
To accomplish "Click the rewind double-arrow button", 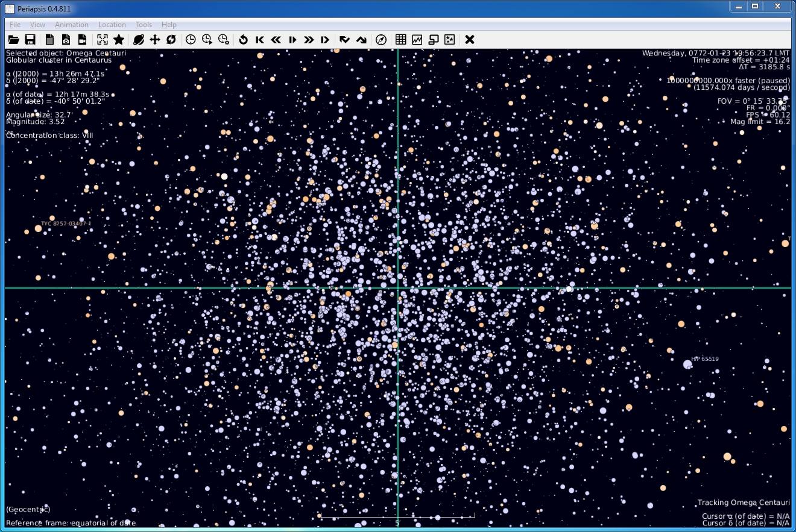I will [276, 40].
